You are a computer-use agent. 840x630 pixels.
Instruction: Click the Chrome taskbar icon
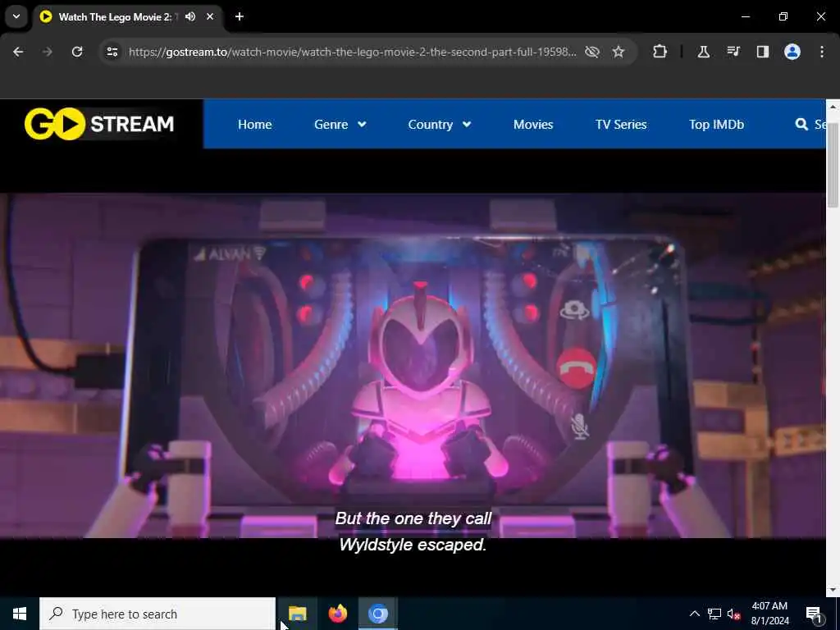pos(377,614)
